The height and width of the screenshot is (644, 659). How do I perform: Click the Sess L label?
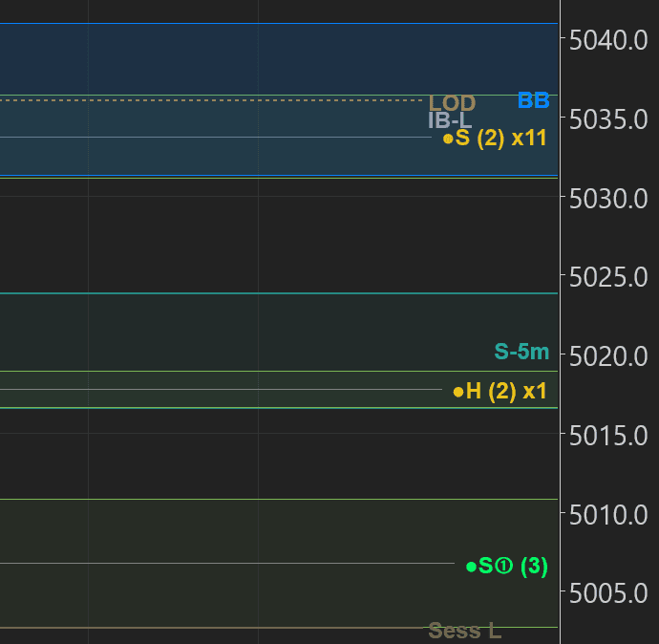[464, 631]
